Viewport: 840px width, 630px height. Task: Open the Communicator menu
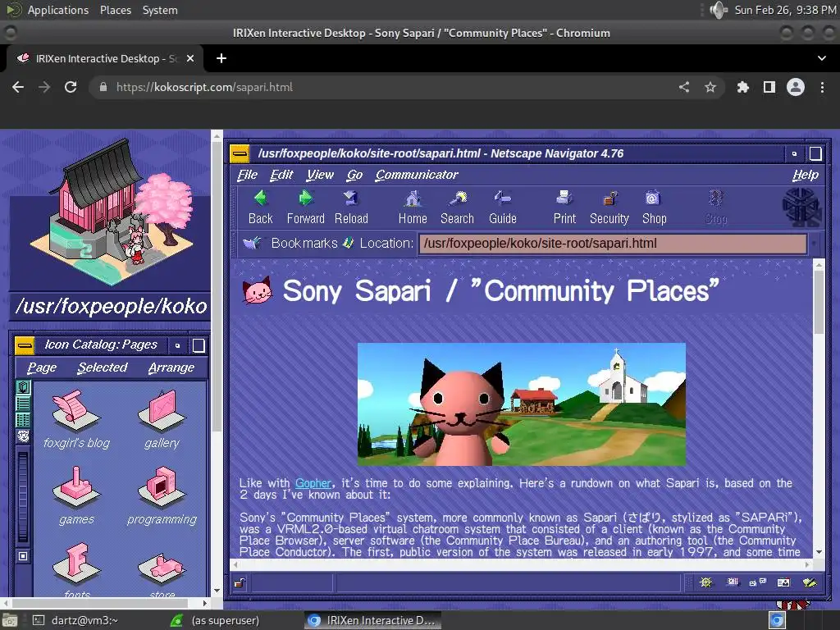(416, 175)
